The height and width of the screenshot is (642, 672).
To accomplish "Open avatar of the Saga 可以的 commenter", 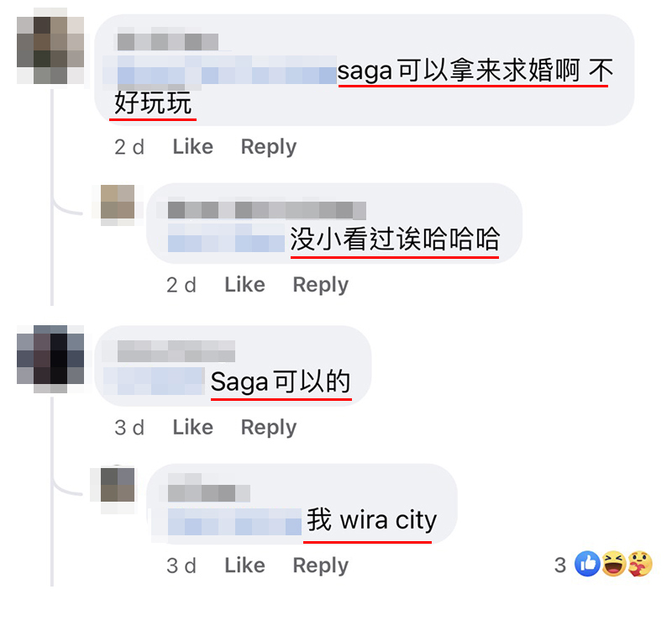I will click(50, 359).
